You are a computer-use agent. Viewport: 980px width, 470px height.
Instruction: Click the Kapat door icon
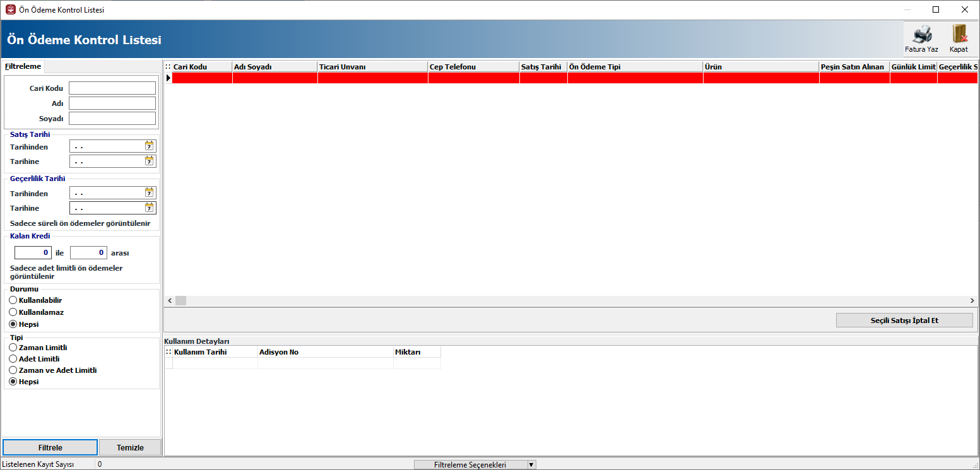point(959,34)
